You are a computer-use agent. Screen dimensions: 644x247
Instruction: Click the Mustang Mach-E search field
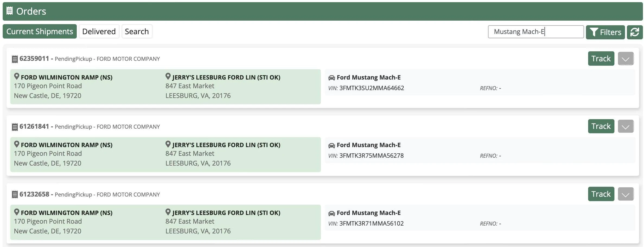[x=536, y=32]
